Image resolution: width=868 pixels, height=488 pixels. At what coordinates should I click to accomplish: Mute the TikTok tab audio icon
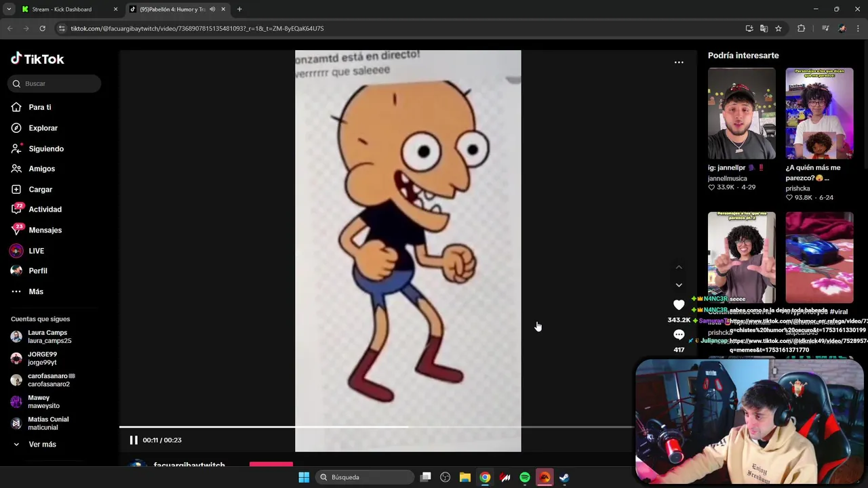pyautogui.click(x=212, y=9)
